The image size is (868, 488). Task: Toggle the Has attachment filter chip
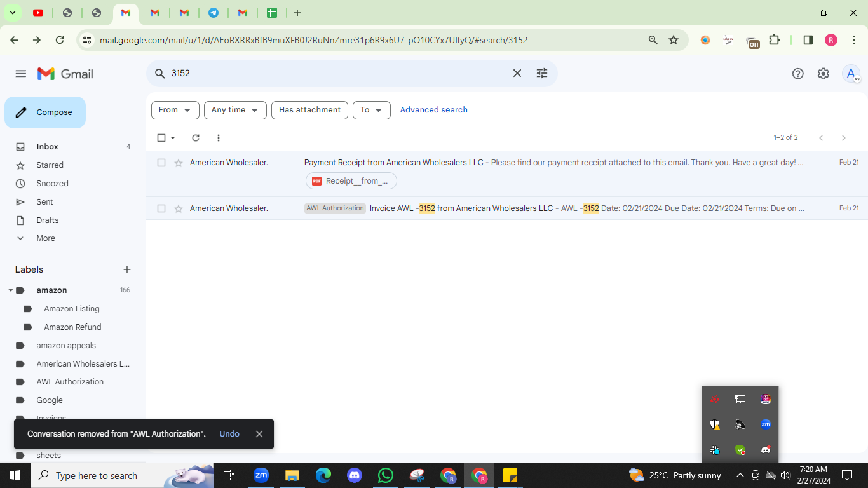click(x=309, y=110)
